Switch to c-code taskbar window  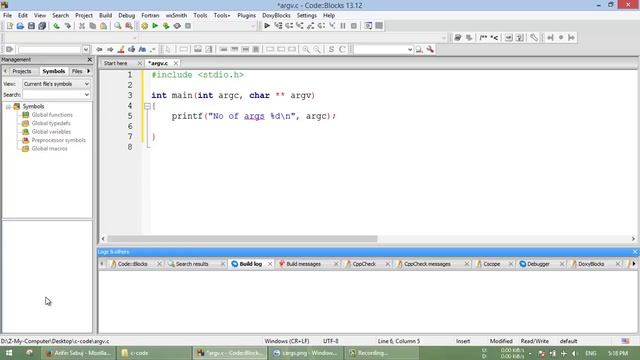[154, 353]
